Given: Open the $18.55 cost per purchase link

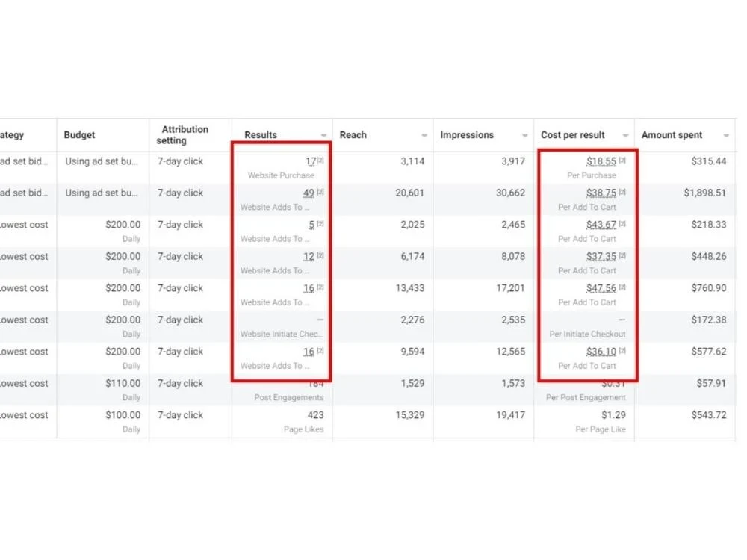Looking at the screenshot, I should point(601,161).
